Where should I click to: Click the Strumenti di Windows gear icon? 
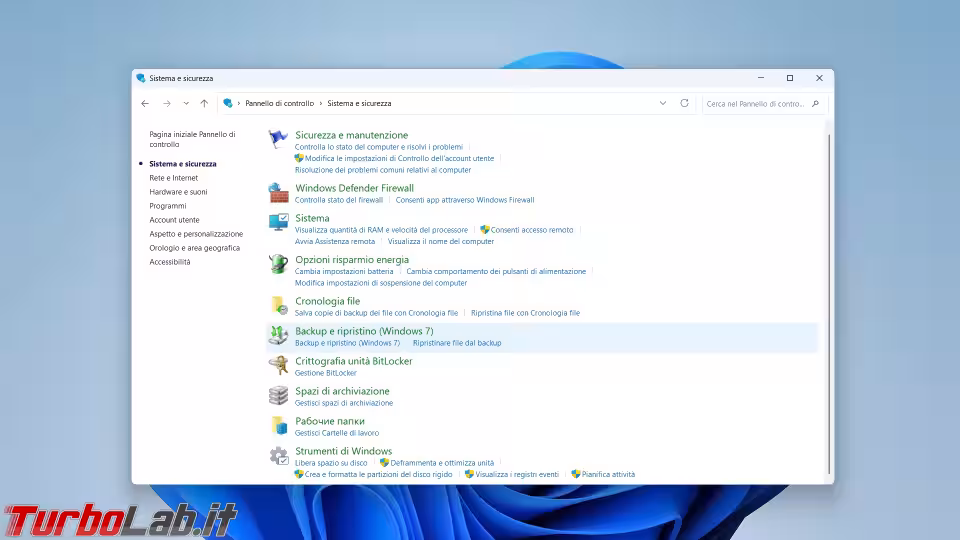coord(278,456)
